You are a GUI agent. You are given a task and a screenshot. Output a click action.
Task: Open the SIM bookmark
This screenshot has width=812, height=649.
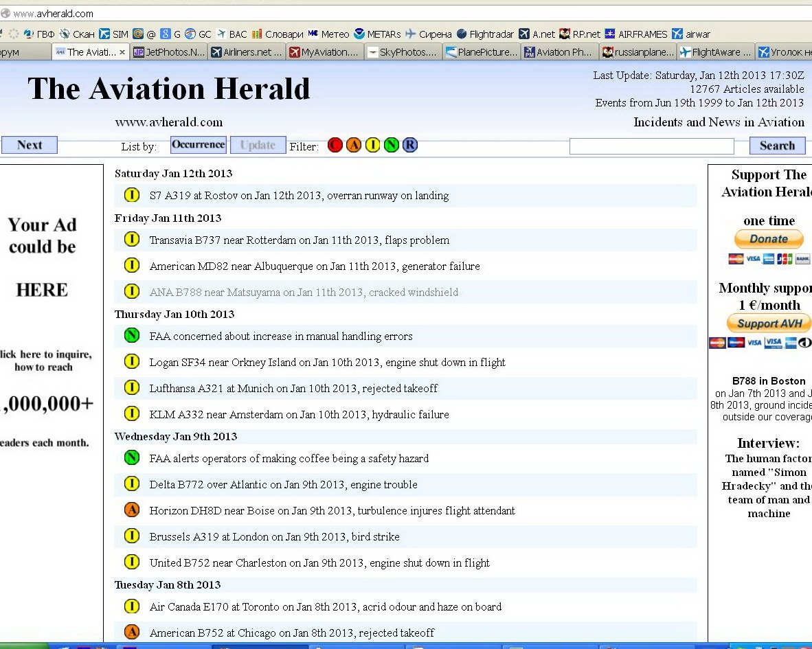click(113, 34)
